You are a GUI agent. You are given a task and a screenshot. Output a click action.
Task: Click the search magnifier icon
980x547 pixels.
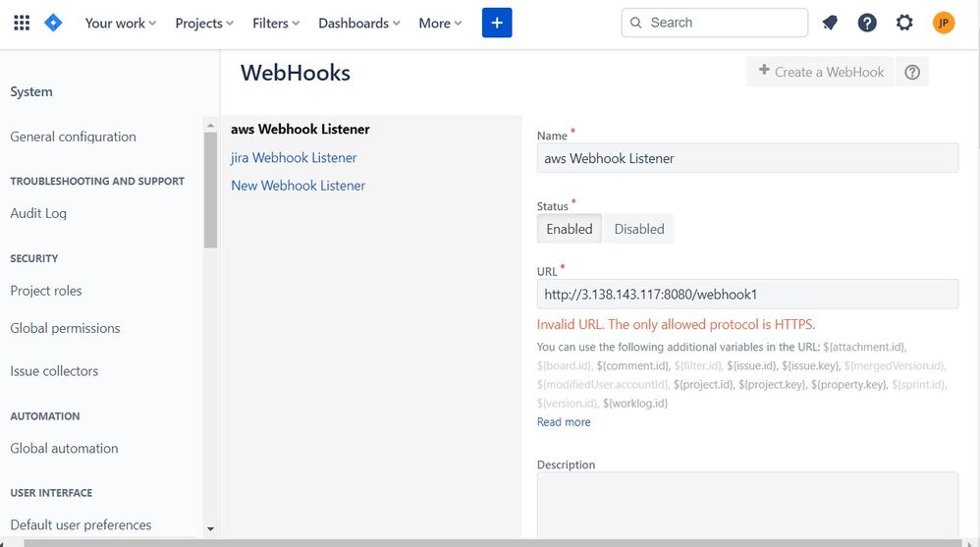635,23
